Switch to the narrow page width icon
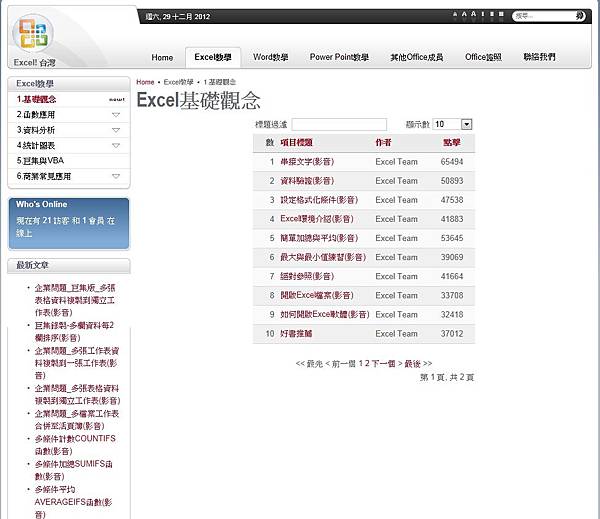The width and height of the screenshot is (600, 519). pos(483,14)
